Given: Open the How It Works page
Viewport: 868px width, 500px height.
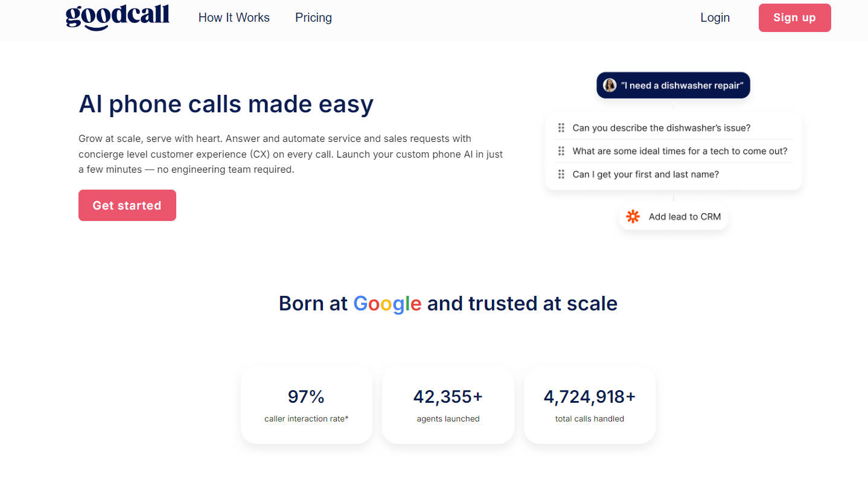Looking at the screenshot, I should click(x=234, y=18).
